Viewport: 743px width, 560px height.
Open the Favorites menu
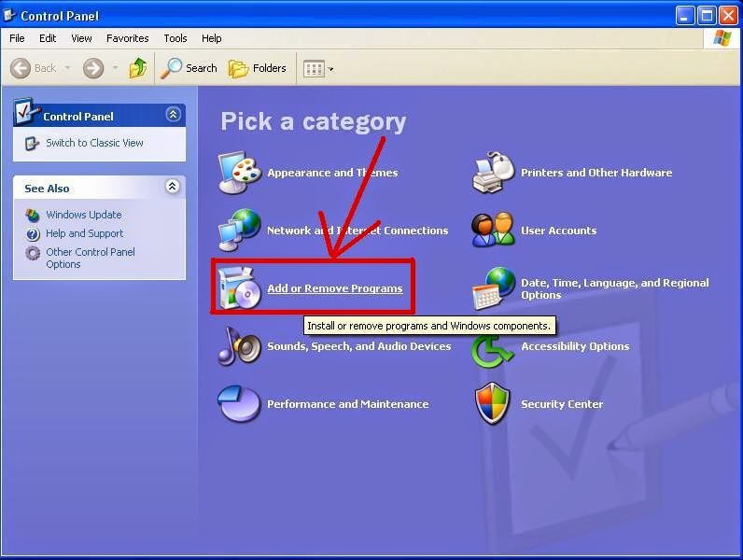[128, 38]
